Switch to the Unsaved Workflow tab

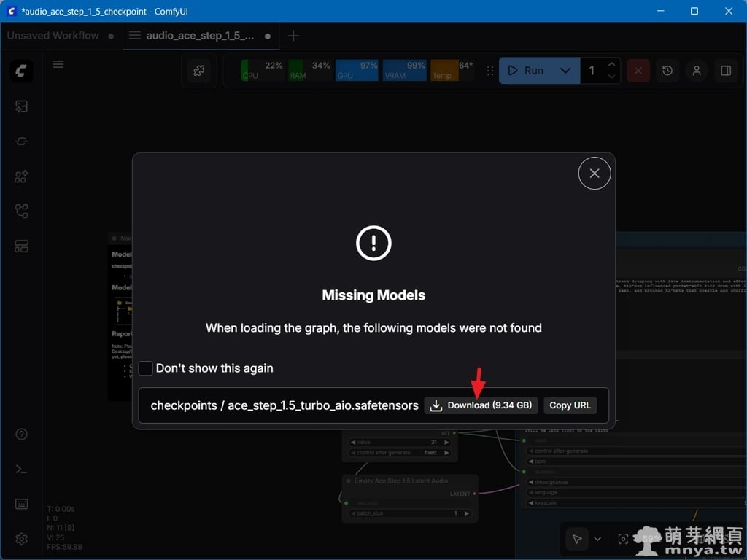(x=53, y=36)
